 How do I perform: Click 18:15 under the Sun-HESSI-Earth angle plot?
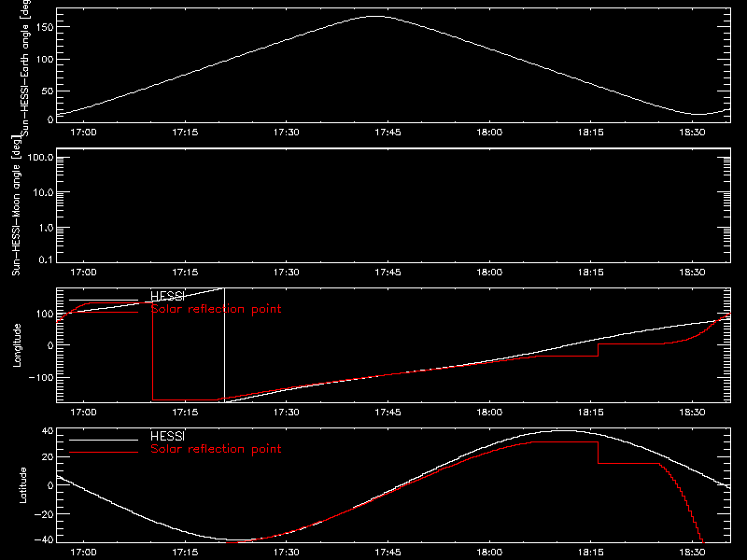(x=591, y=133)
